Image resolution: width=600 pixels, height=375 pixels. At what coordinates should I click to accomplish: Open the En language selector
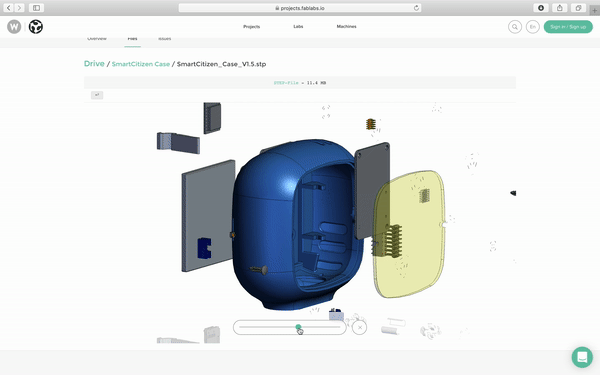pyautogui.click(x=533, y=27)
